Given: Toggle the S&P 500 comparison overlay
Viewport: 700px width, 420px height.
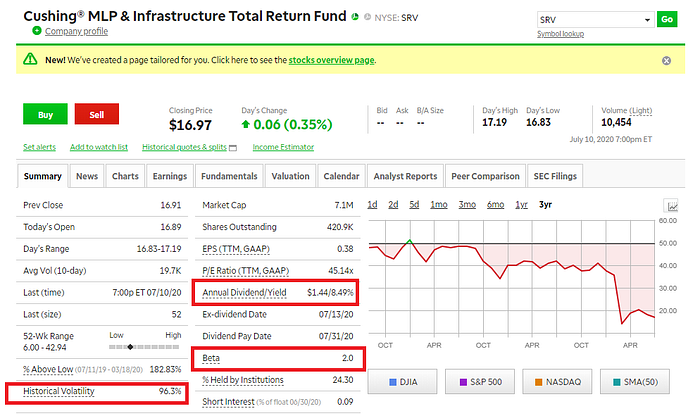Looking at the screenshot, I should click(480, 382).
